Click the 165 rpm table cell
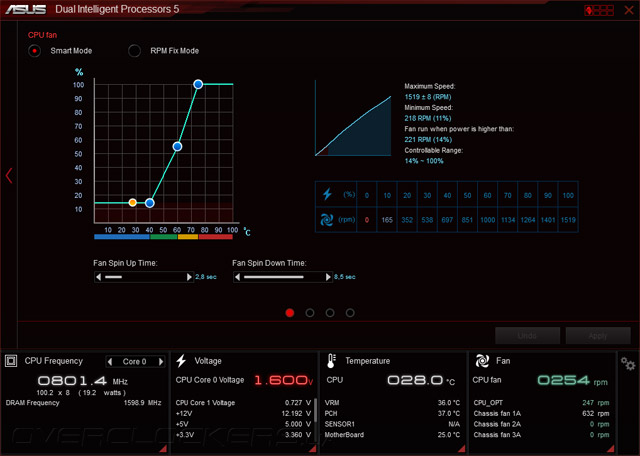 click(x=387, y=220)
